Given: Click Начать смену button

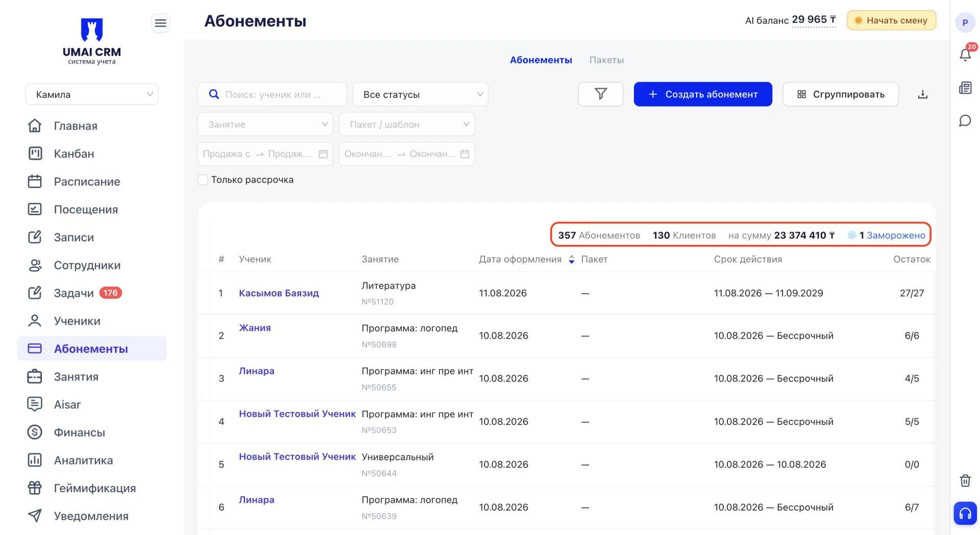Looking at the screenshot, I should point(891,20).
